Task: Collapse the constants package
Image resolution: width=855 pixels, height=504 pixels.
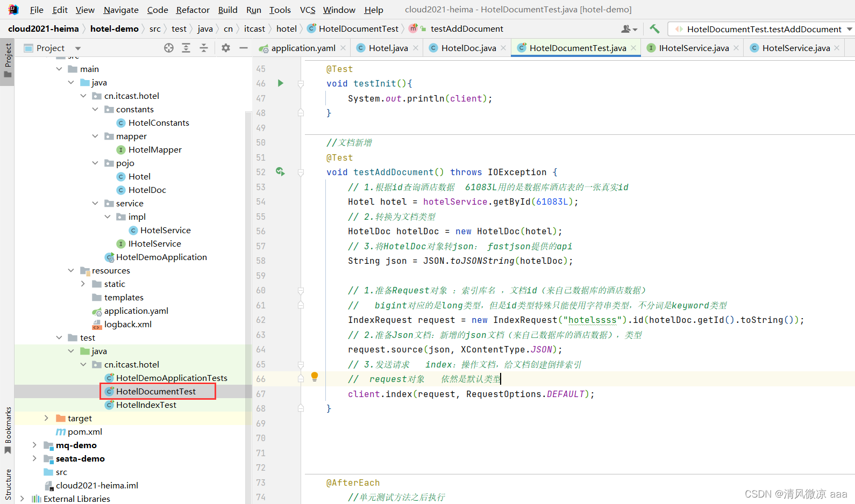Action: coord(95,110)
